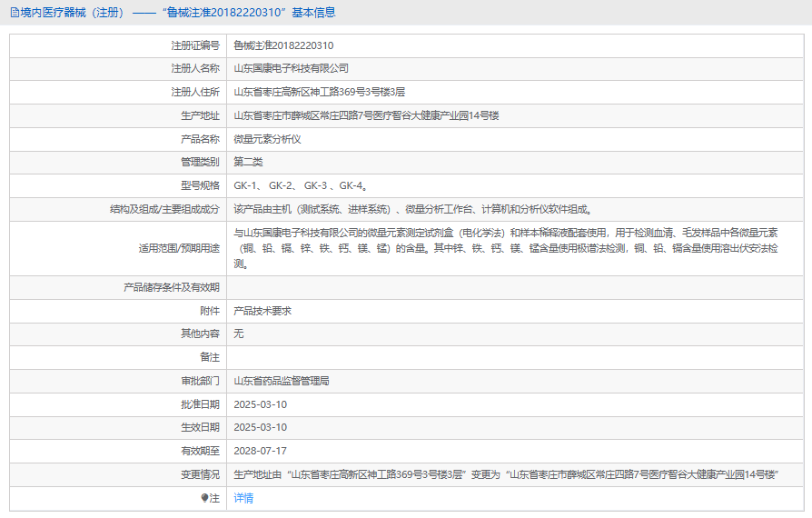
Task: Click the header title 境内医疗器械（注册）
Action: 74,13
